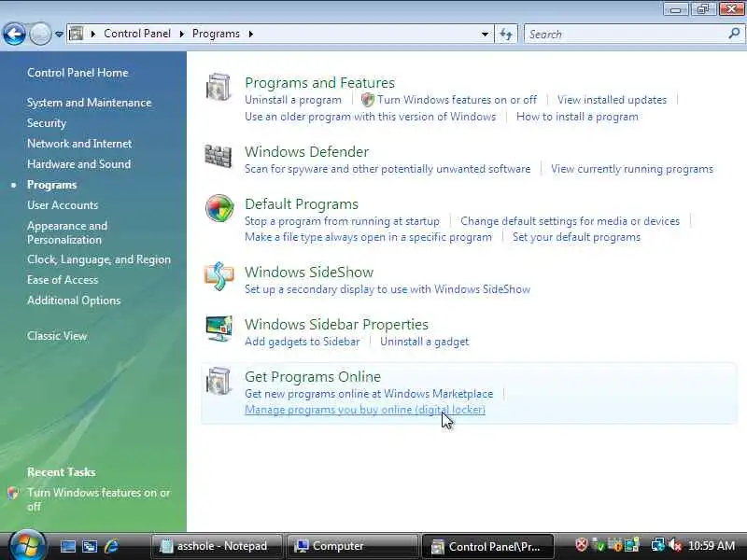Open Clock, Language, and Region category
The width and height of the screenshot is (747, 560).
[x=99, y=259]
